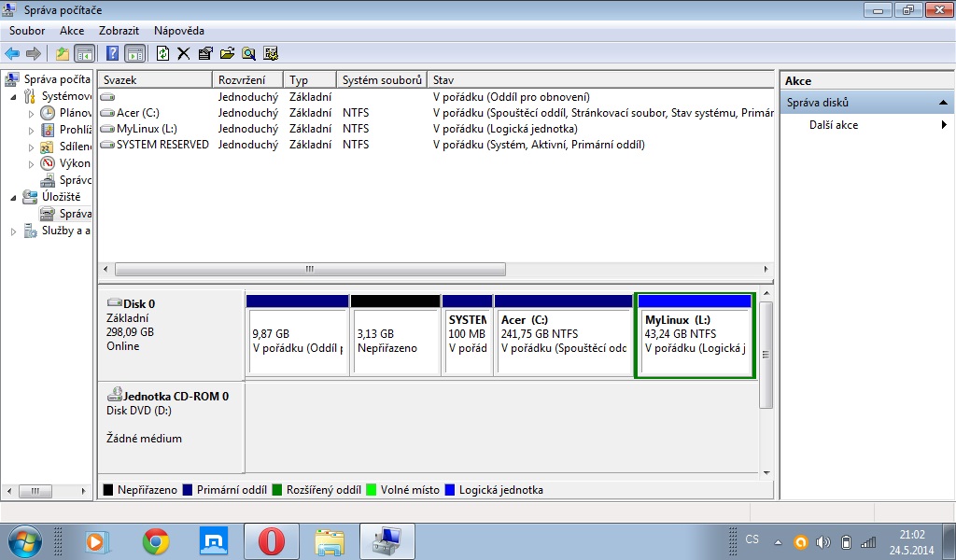
Task: Select the Acer (C:) row in volume list
Action: 137,113
